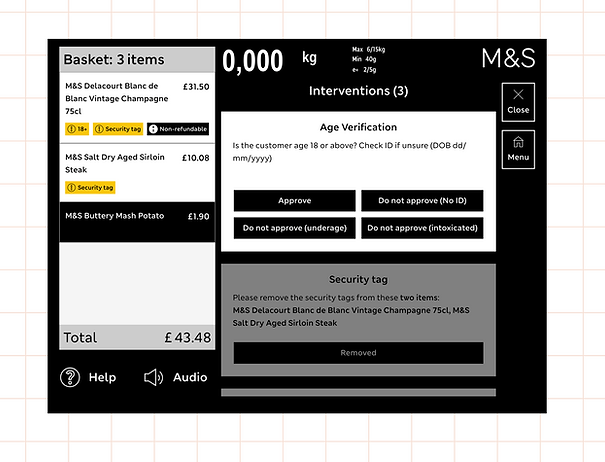Click the £10.08 price
This screenshot has width=605, height=462.
point(196,158)
